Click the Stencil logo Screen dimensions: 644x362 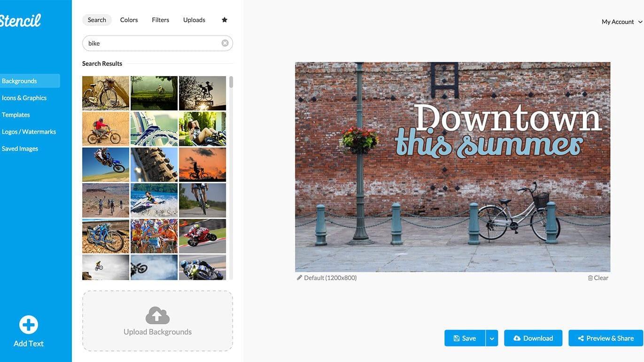point(20,21)
